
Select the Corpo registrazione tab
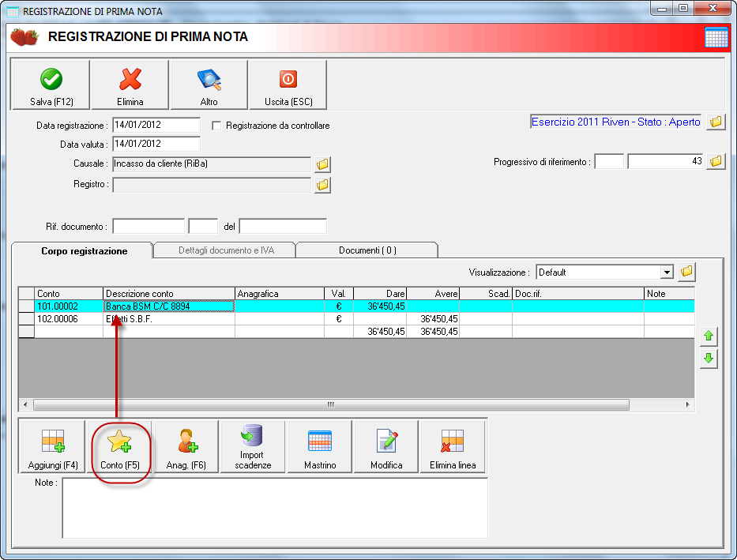[x=85, y=251]
